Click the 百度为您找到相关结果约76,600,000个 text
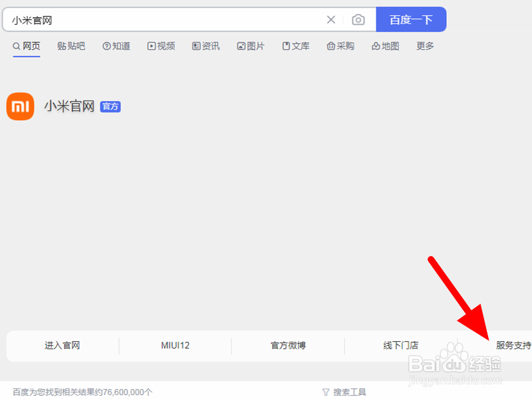Screen dimensions: 532x399 [x=82, y=392]
